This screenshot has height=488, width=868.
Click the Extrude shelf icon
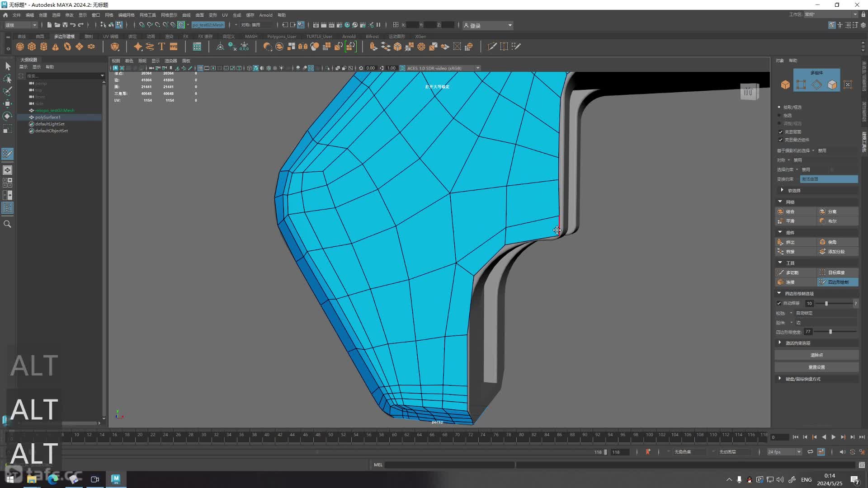tap(373, 47)
